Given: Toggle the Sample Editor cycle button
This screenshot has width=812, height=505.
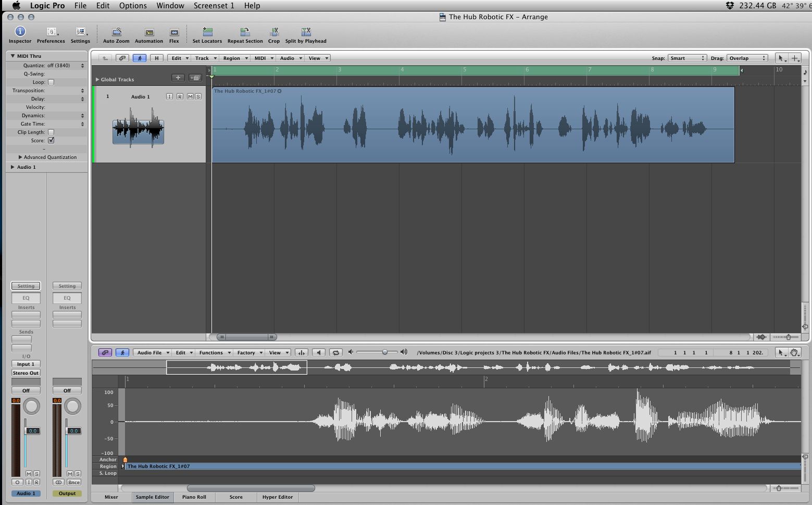Looking at the screenshot, I should click(336, 353).
